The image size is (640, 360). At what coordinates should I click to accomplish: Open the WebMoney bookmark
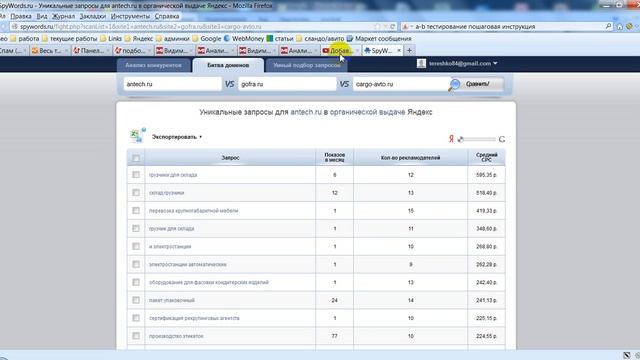244,38
